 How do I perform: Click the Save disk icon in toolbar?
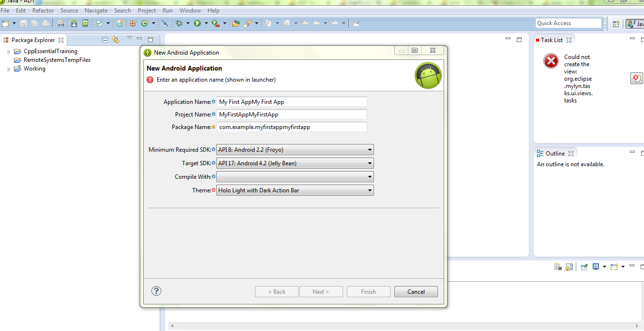tap(23, 23)
